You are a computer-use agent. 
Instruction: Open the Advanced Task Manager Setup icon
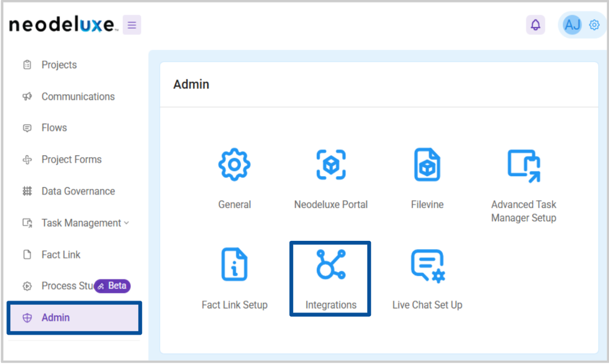click(x=524, y=166)
